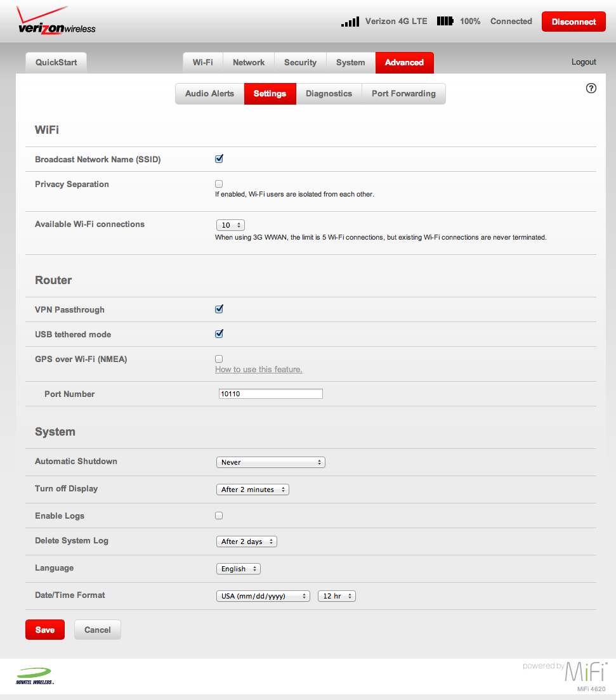Click the Save button

pos(45,630)
